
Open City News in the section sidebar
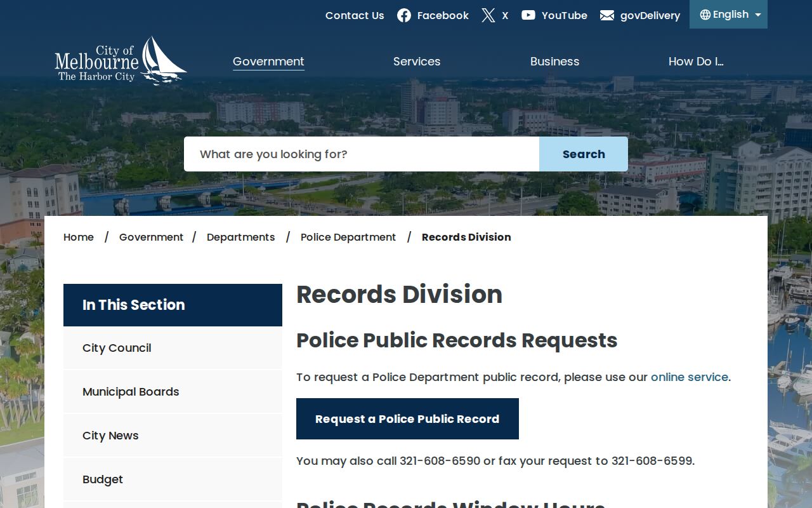tap(173, 436)
